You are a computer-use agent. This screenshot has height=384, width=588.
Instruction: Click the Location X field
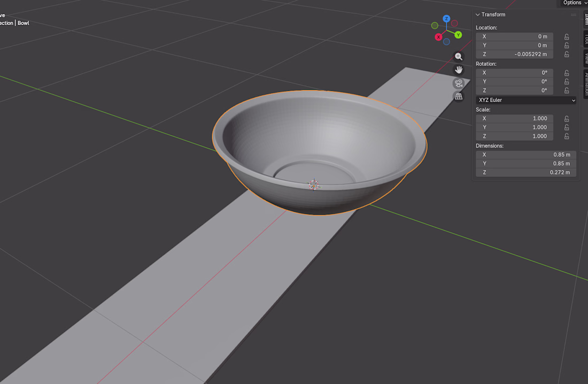click(x=514, y=36)
